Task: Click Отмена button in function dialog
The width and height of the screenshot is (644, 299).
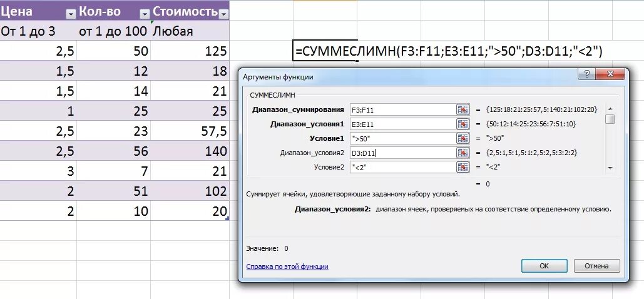Action: coord(597,266)
